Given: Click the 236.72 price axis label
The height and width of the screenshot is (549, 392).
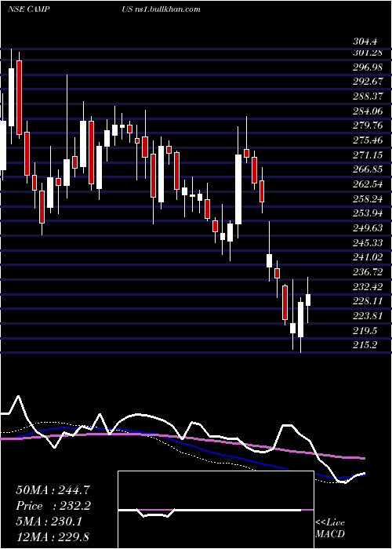Looking at the screenshot, I should (368, 271).
